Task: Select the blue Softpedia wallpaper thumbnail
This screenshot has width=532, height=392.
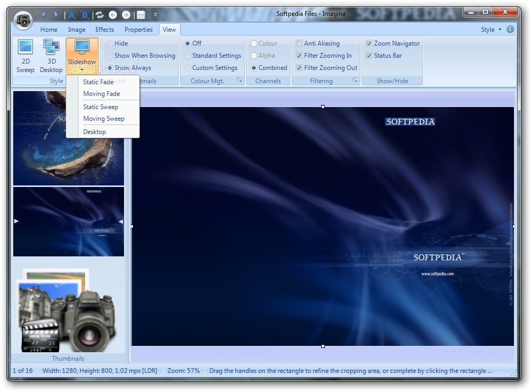Action: (x=68, y=221)
